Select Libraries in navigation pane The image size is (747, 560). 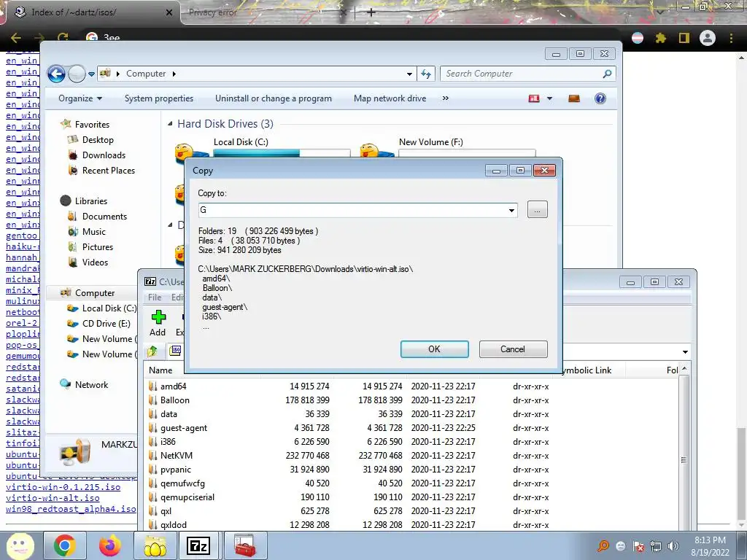tap(90, 201)
